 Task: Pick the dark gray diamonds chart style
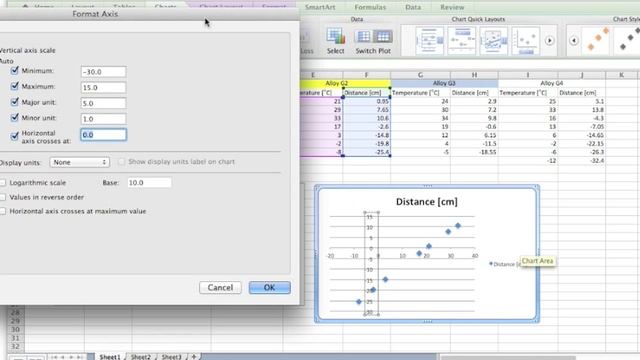pos(629,40)
